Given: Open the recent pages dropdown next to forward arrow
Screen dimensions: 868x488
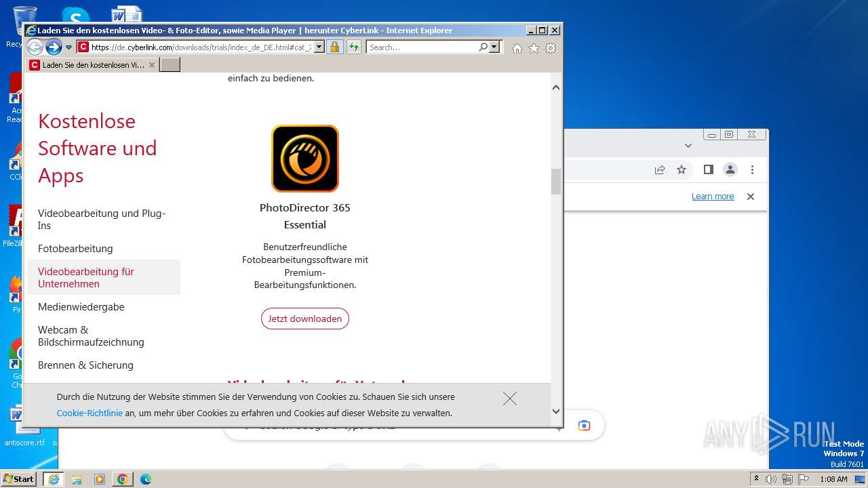Looking at the screenshot, I should click(x=68, y=47).
